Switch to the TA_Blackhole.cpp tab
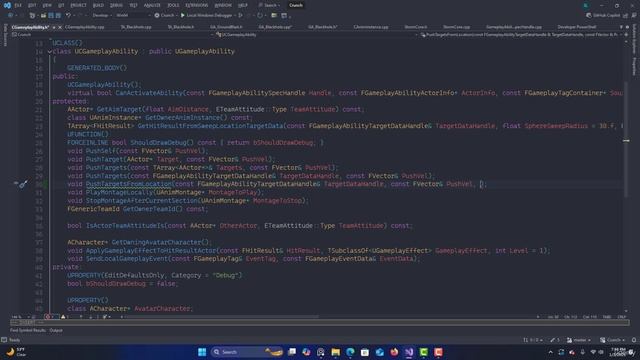Viewport: 640px width, 360px height. (x=136, y=27)
